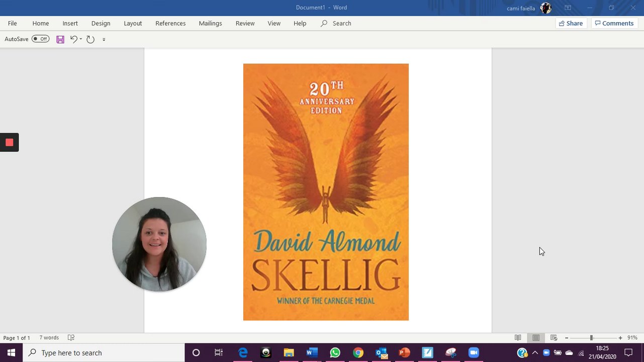Select the View ribbon tab
The width and height of the screenshot is (644, 362).
(274, 23)
